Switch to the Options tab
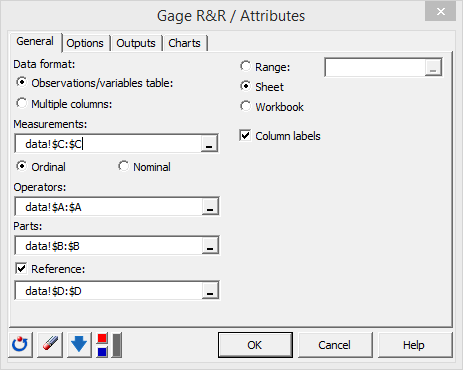 coord(85,43)
